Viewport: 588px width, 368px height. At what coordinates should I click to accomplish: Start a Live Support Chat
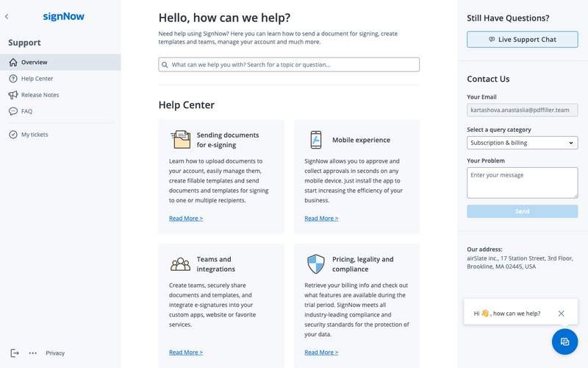522,40
